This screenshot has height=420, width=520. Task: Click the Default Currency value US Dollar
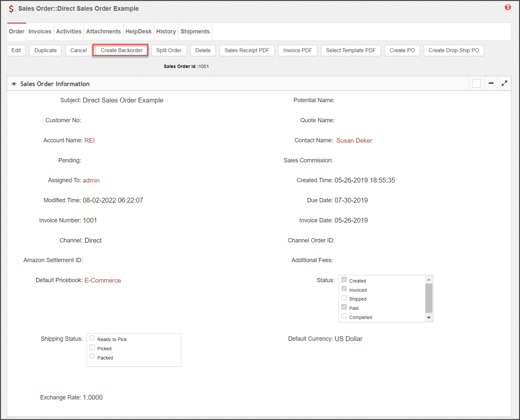(348, 339)
